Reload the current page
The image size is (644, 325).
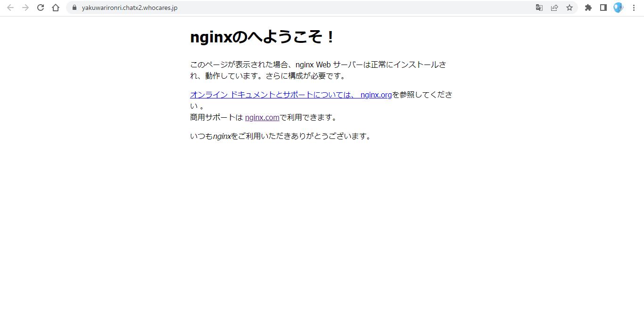click(x=41, y=8)
